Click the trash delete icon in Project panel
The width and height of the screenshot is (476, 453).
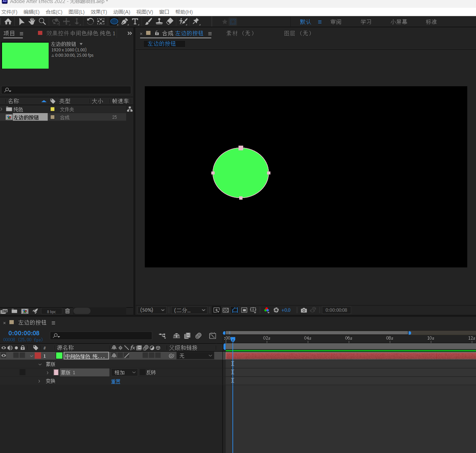coord(68,311)
